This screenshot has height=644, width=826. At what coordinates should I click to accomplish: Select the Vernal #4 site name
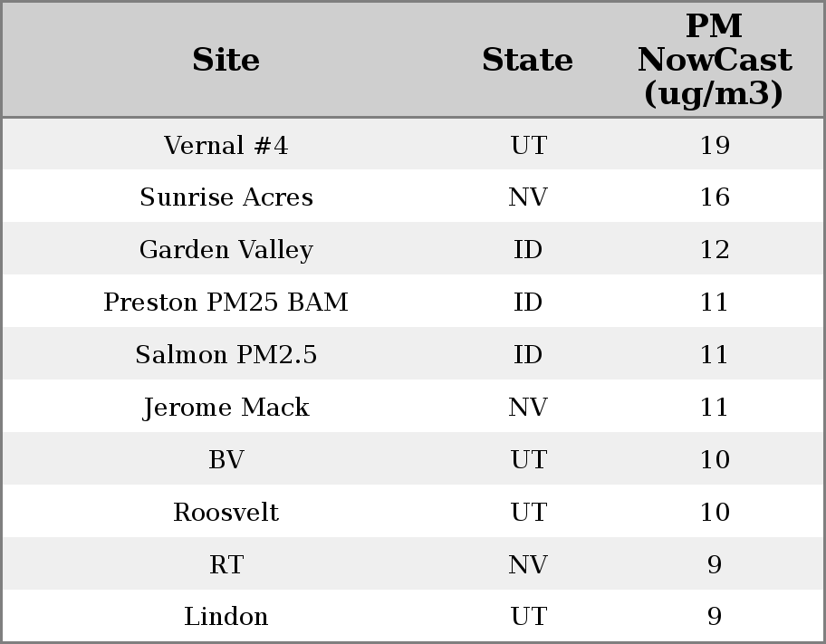click(x=226, y=145)
